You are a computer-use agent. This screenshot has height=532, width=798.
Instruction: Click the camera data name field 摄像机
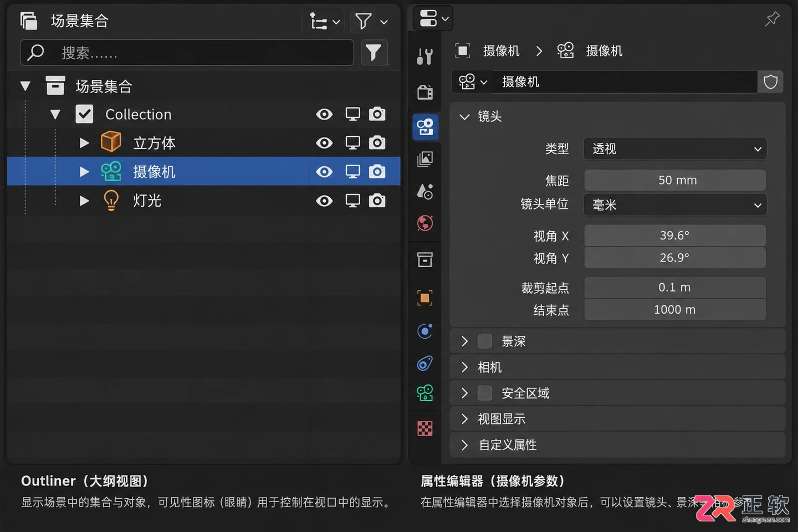coord(625,82)
